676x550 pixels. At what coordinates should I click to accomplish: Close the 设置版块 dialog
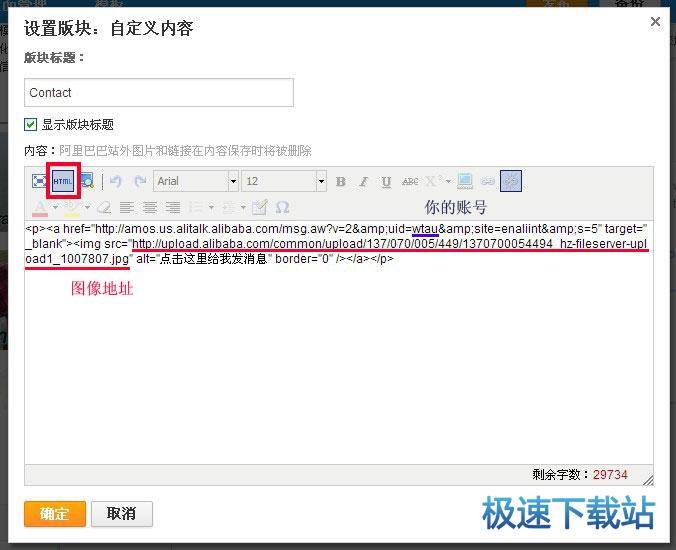pyautogui.click(x=655, y=22)
